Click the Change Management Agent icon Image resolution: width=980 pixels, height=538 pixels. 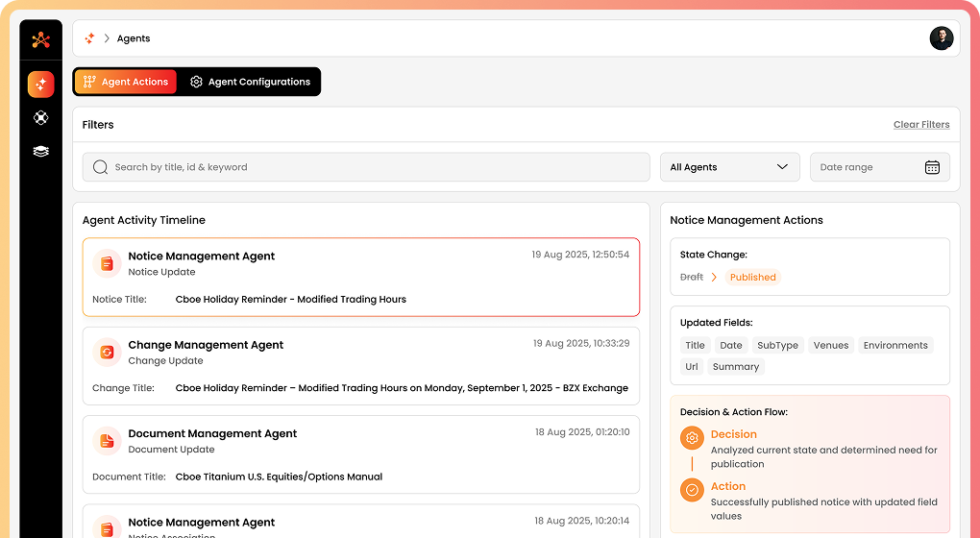107,352
